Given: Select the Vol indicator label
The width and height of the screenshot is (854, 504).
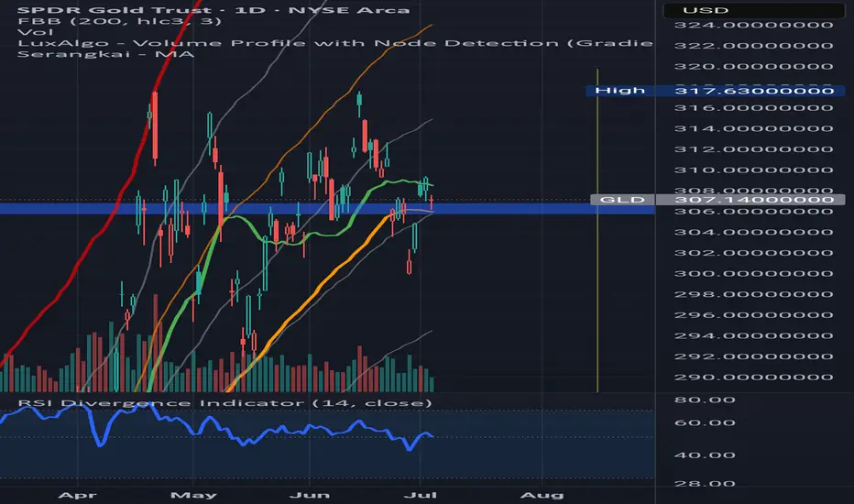Looking at the screenshot, I should [x=36, y=32].
